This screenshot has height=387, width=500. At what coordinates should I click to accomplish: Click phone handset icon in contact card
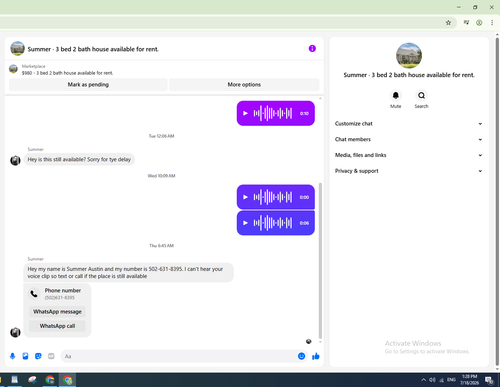(34, 294)
